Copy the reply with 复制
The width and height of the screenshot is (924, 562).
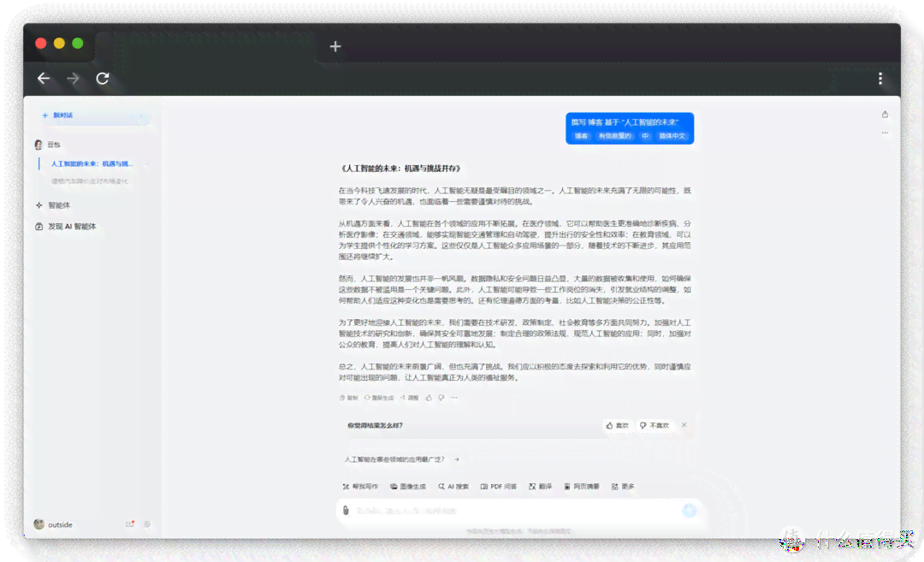(x=349, y=398)
